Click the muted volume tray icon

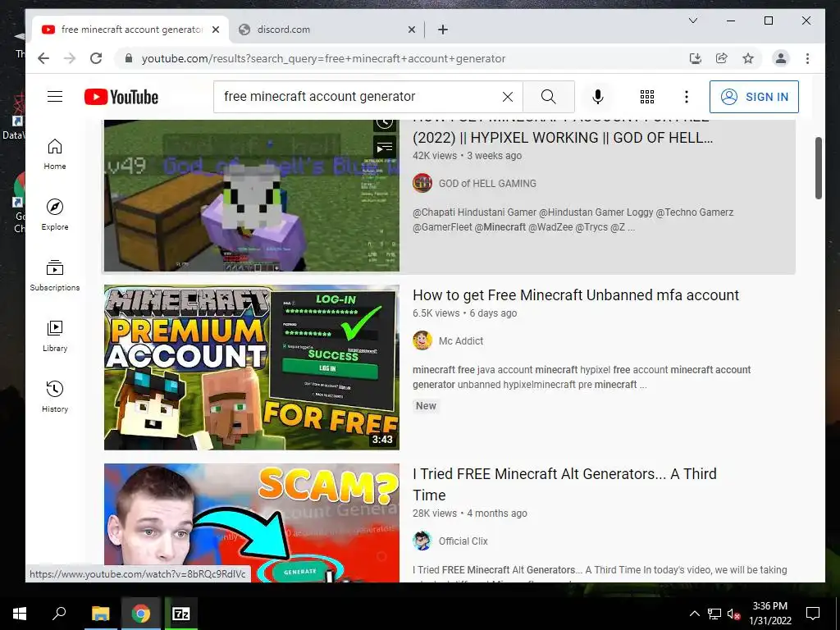(733, 614)
